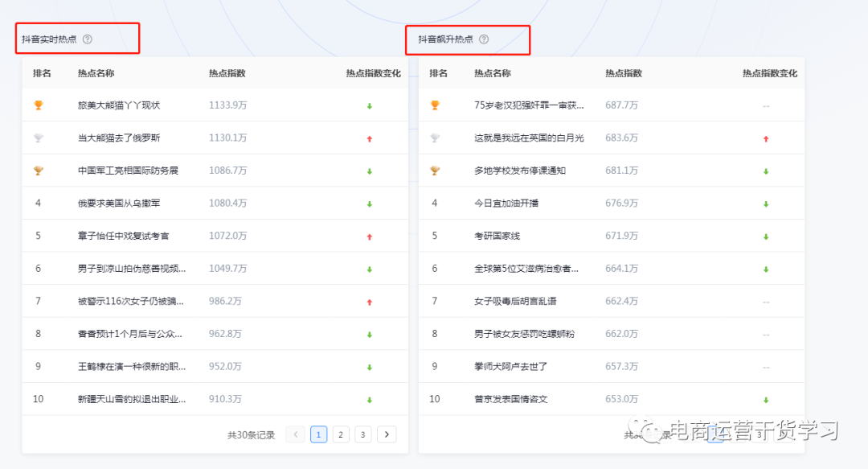Click the 共30条记录 record count text
The image size is (868, 469).
tap(252, 435)
